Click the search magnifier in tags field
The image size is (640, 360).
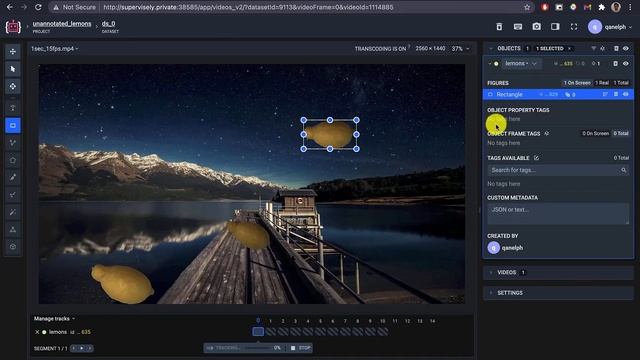624,170
